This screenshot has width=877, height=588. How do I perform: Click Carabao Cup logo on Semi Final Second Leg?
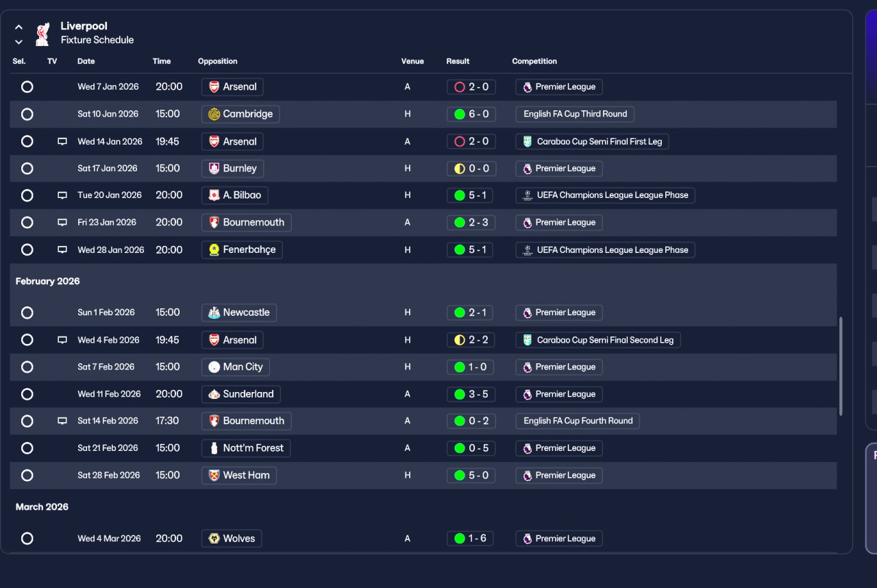(527, 340)
